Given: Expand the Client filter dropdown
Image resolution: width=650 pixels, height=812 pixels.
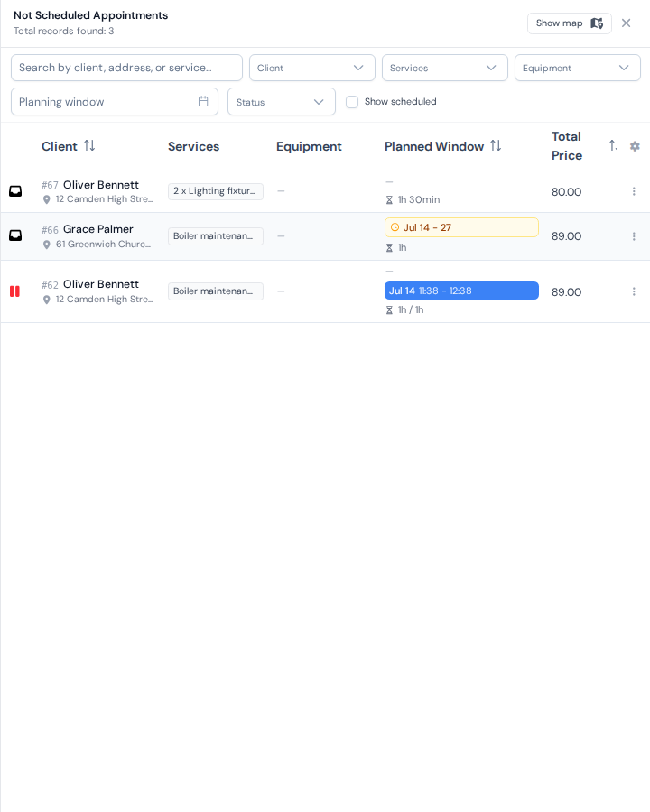Looking at the screenshot, I should [x=312, y=68].
